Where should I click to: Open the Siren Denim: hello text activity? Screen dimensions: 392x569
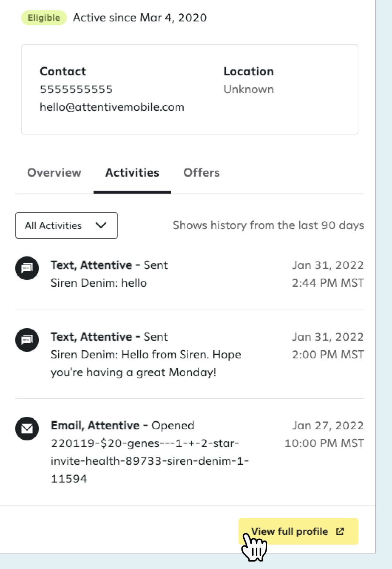189,274
